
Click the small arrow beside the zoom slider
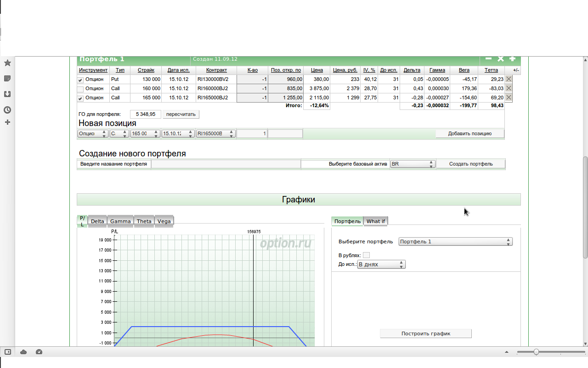507,352
